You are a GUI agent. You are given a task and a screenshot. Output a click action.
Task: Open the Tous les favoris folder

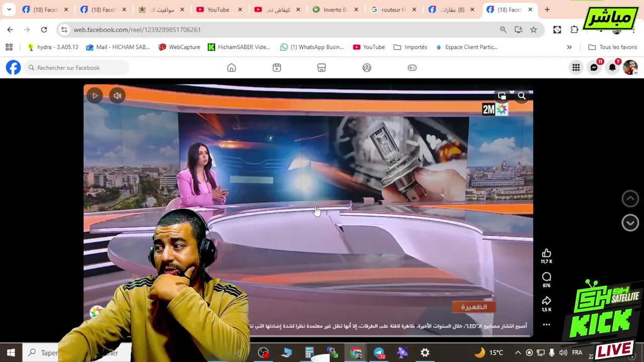click(x=612, y=47)
